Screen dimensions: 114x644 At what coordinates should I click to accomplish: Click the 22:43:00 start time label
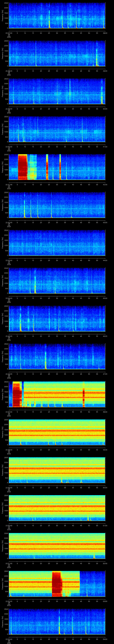[9, 260]
